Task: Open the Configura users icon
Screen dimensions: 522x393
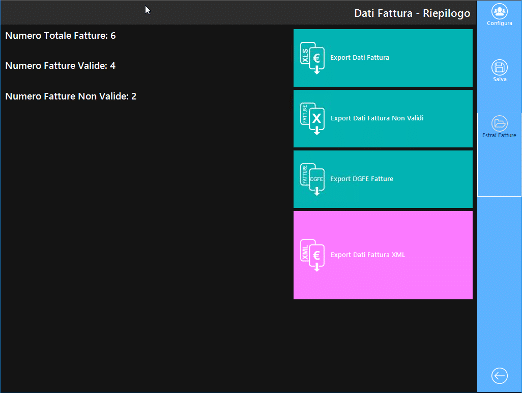Action: click(x=499, y=12)
